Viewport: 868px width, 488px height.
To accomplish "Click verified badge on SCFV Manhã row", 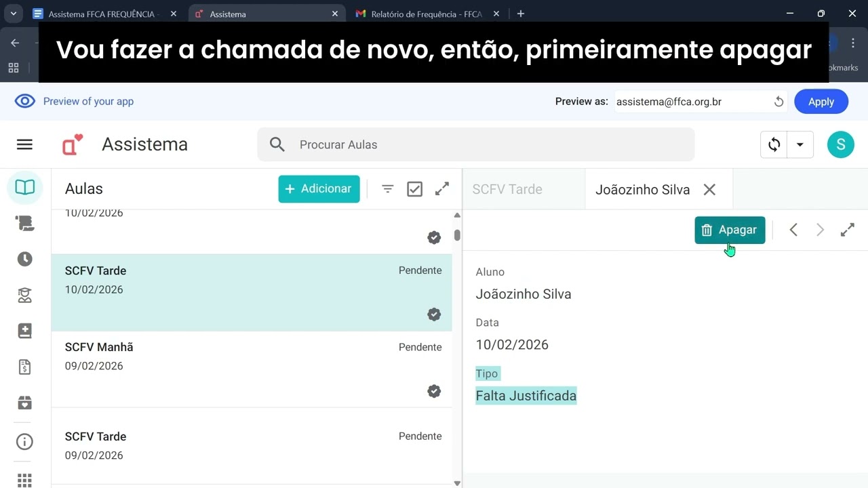I will click(x=434, y=391).
